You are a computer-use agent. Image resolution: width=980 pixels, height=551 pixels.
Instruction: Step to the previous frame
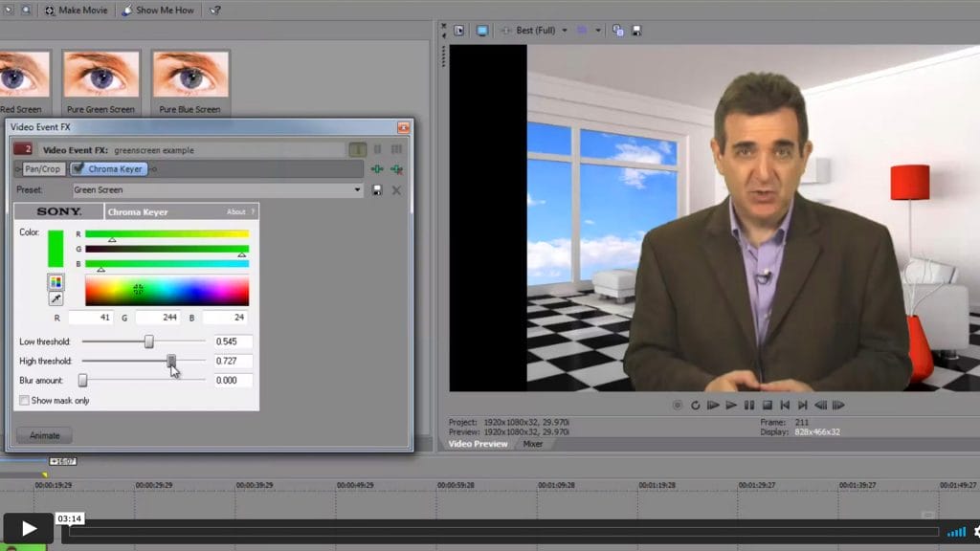click(820, 406)
